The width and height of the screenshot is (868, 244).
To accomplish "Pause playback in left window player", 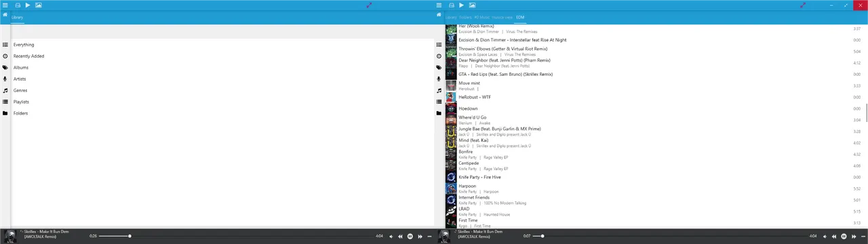I will point(410,237).
